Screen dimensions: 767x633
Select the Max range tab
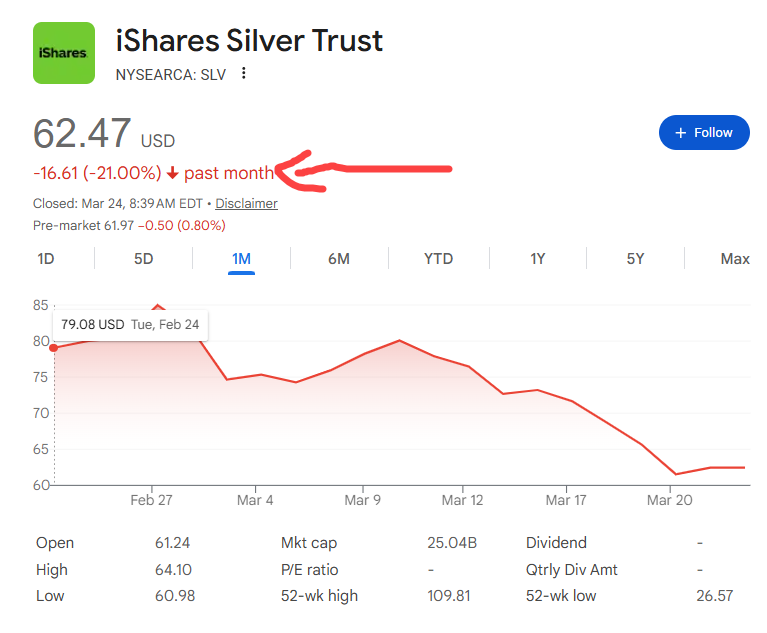point(735,259)
